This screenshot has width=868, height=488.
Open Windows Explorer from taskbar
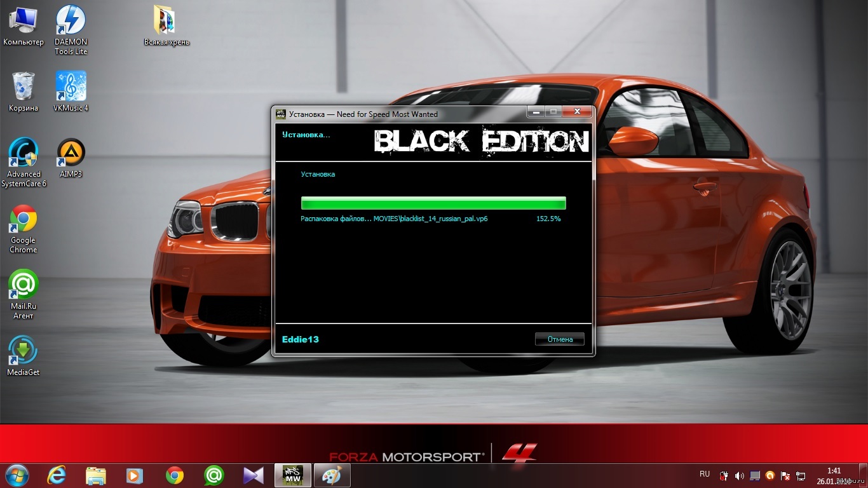pyautogui.click(x=96, y=475)
